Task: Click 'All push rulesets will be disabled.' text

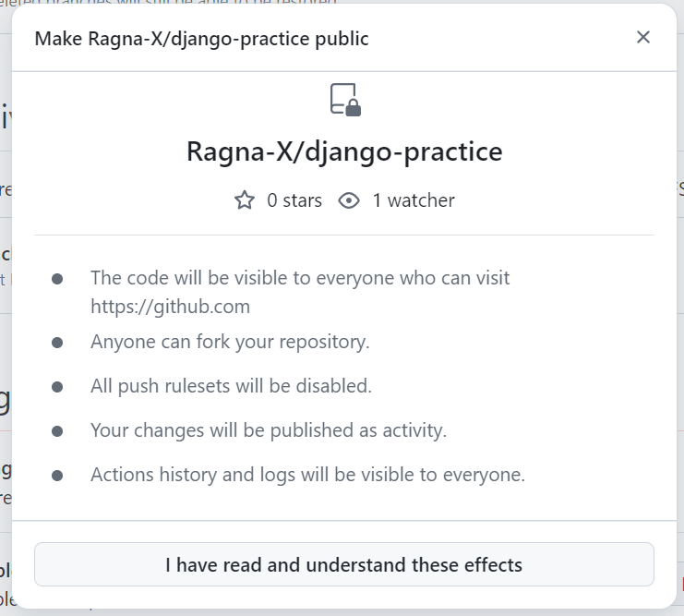Action: pyautogui.click(x=231, y=386)
